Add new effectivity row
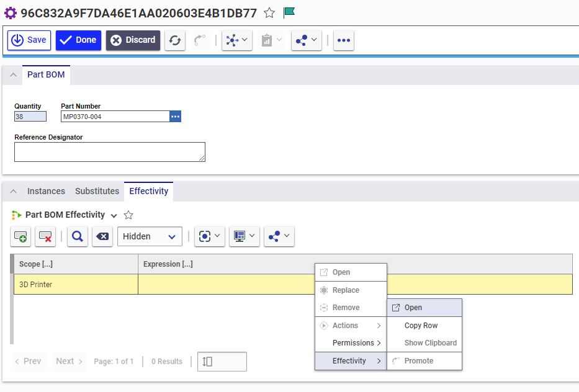This screenshot has height=392, width=579. coord(20,236)
